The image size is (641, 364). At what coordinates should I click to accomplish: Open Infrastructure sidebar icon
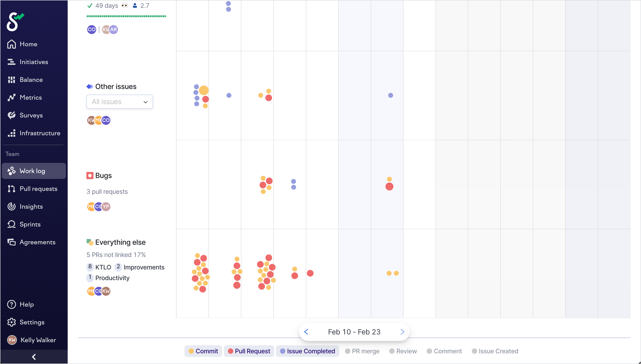12,133
